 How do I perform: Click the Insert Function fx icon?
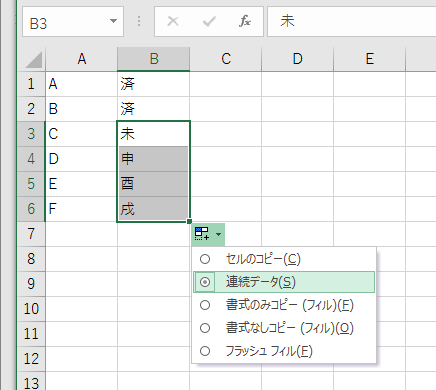click(245, 21)
